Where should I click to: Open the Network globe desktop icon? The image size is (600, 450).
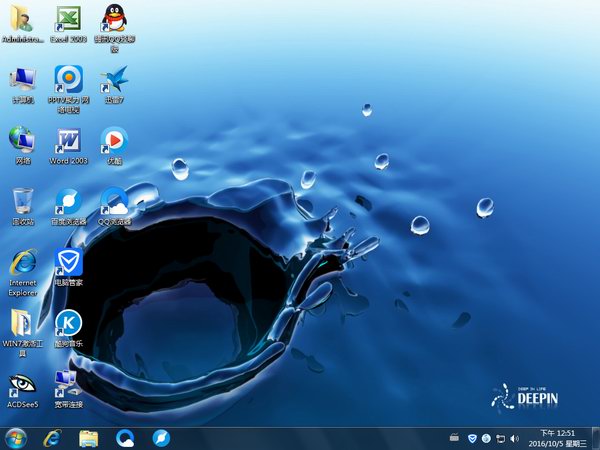pos(22,139)
